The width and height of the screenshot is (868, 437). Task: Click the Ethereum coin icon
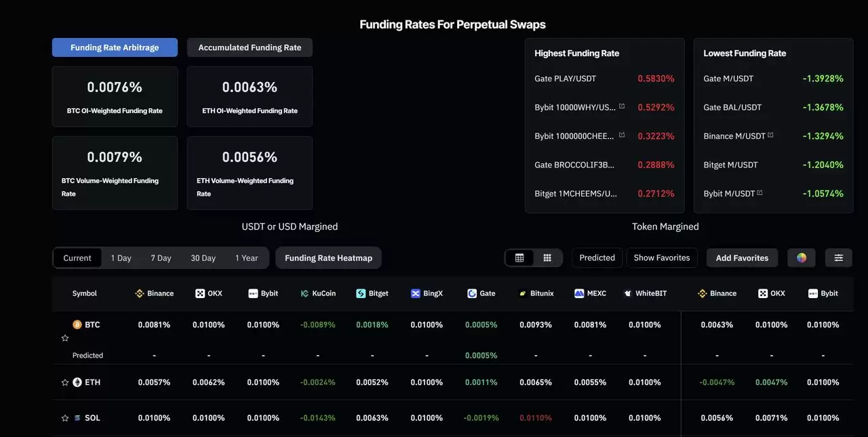[x=77, y=382]
